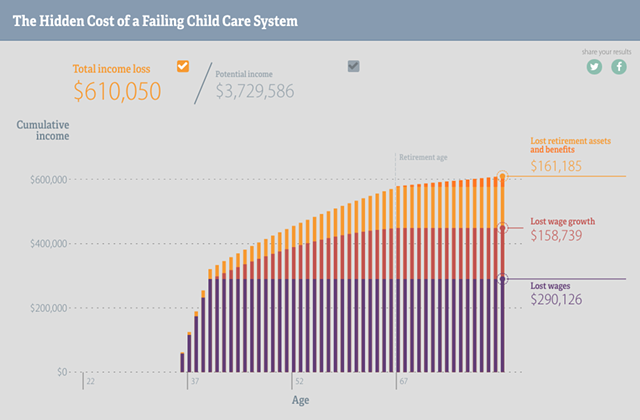Click the Lost retirement assets and benefits label
This screenshot has height=420, width=640.
pyautogui.click(x=570, y=145)
